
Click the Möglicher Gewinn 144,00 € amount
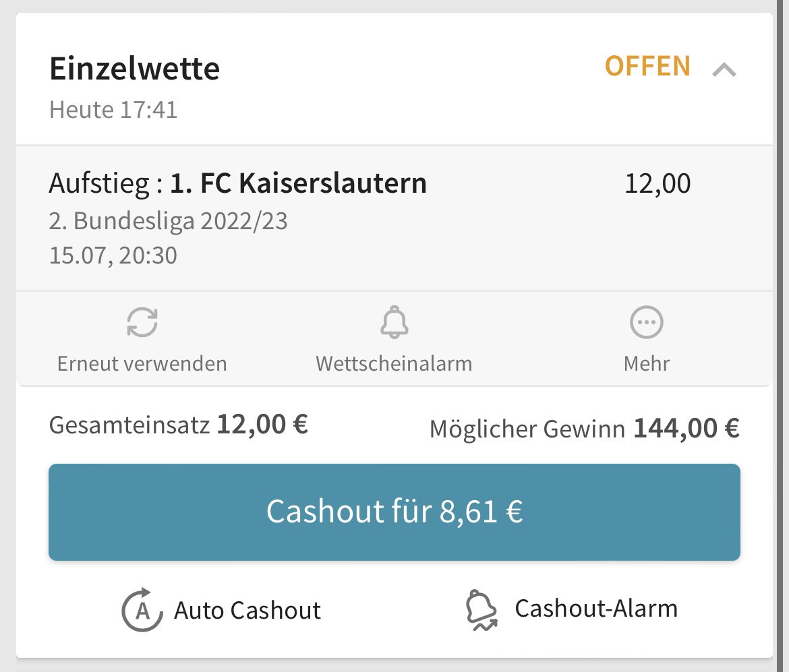(686, 428)
